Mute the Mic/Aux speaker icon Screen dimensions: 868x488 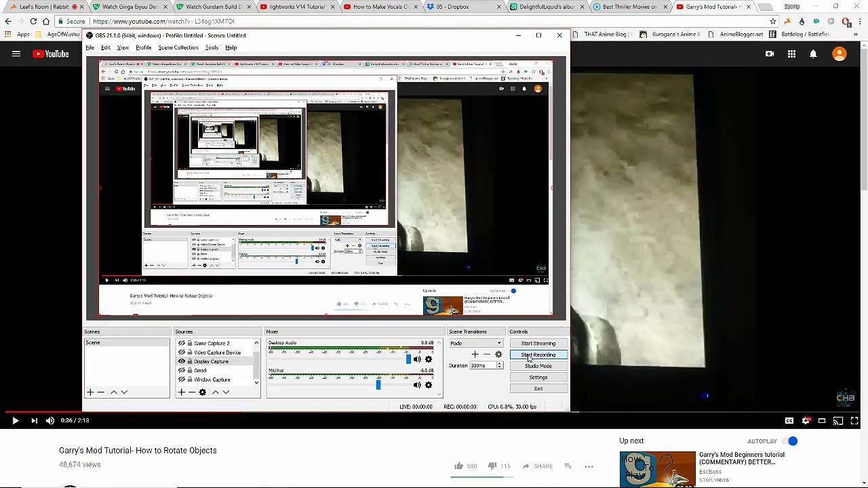tap(417, 385)
